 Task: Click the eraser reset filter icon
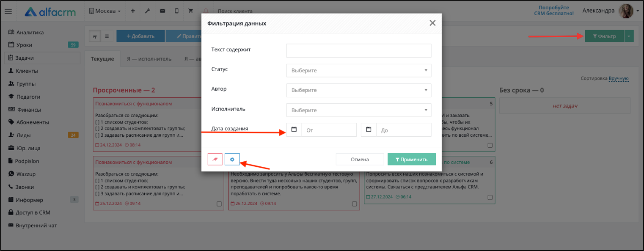[x=215, y=159]
